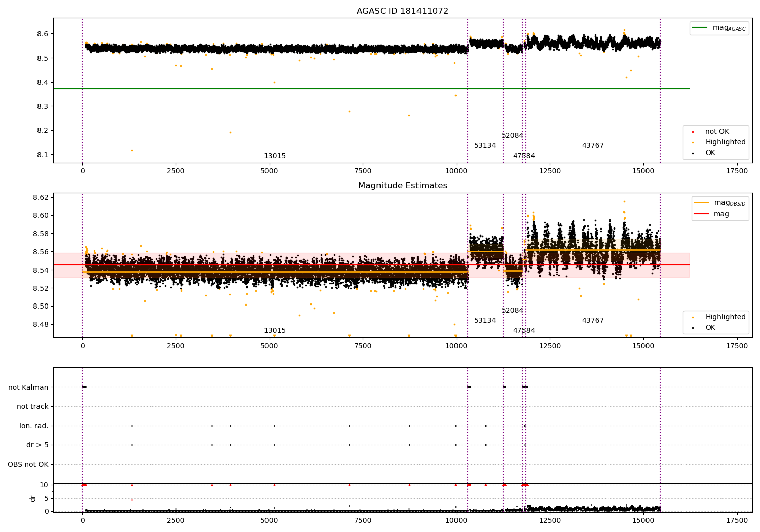The height and width of the screenshot is (532, 760).
Task: Click the obsid label 52084 in the top plot
Action: (512, 136)
